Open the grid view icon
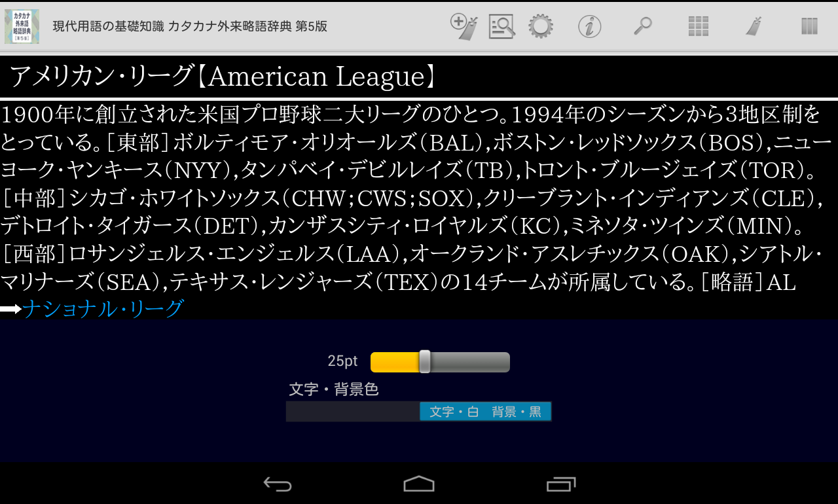The image size is (838, 504). point(699,26)
